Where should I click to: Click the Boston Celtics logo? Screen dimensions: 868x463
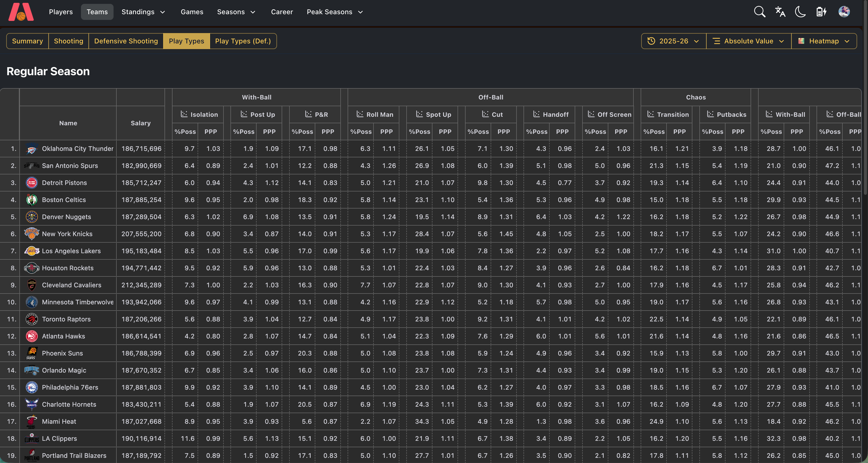(32, 200)
